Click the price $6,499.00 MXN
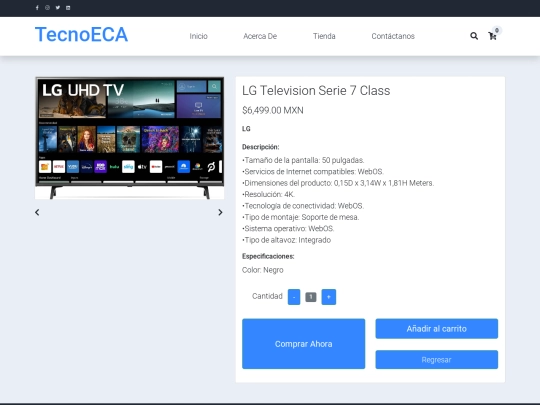540x405 pixels. coord(273,111)
